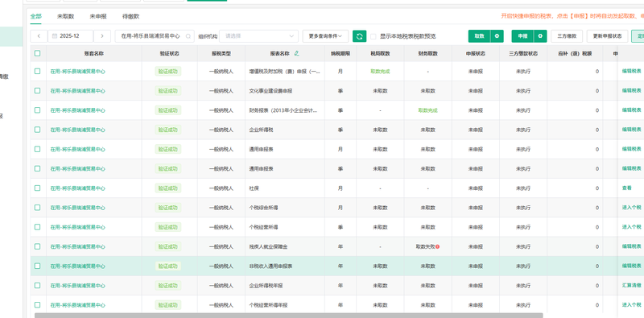Click the horizontal scrollbar below the table

[x=289, y=315]
